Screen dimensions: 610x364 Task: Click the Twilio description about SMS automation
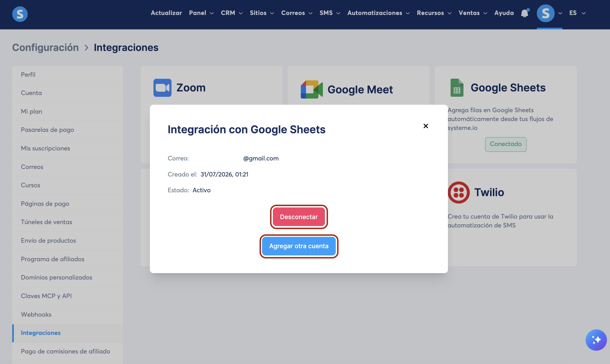[x=500, y=221]
